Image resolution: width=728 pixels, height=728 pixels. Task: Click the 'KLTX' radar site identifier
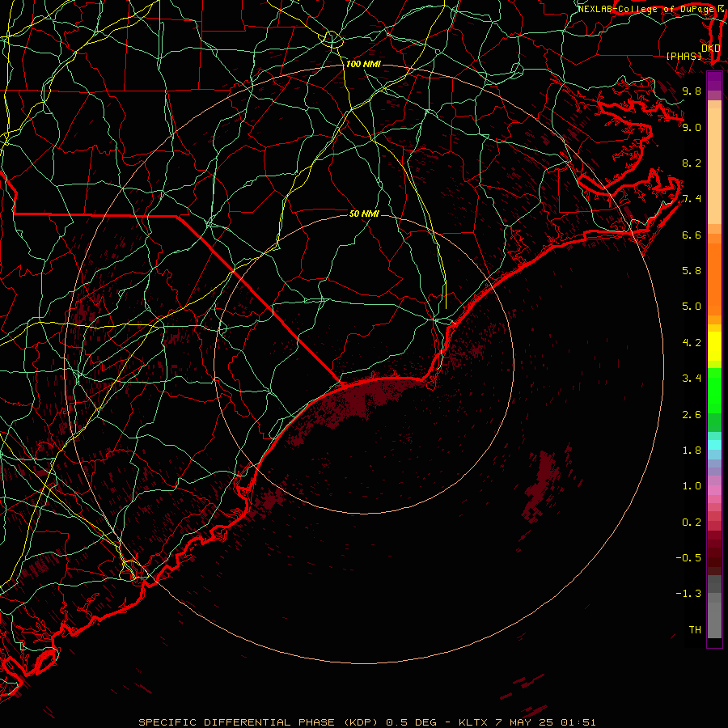(x=473, y=722)
